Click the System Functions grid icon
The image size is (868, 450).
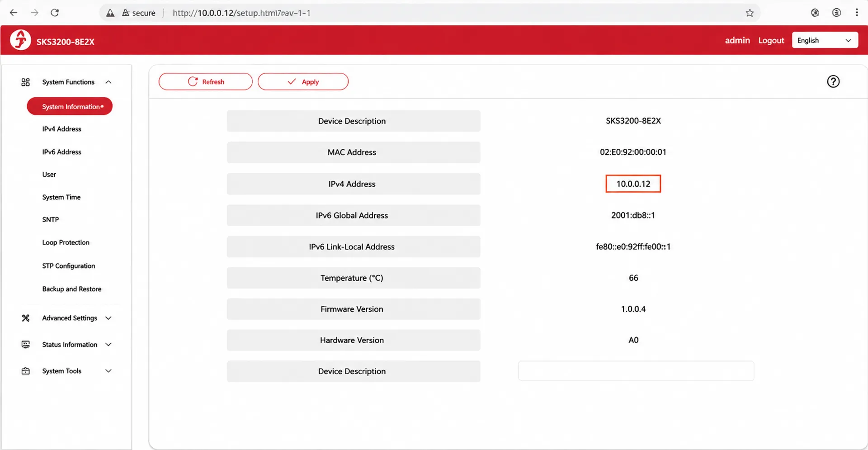[x=25, y=82]
